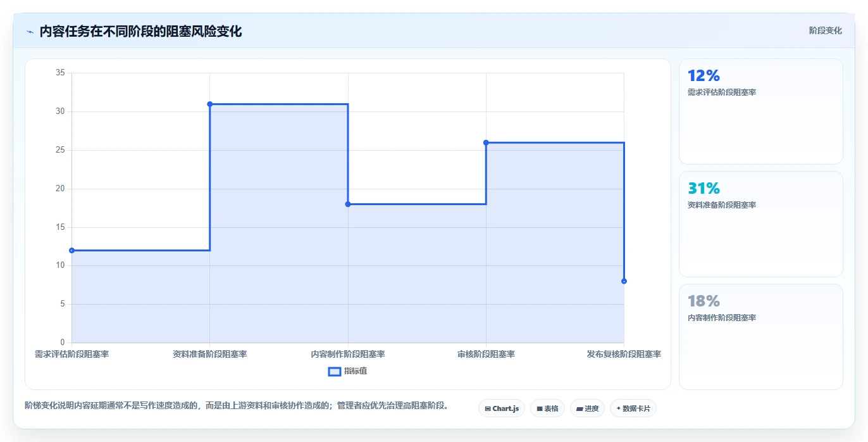Viewport: 868px width, 442px height.
Task: Click the y-axis value 20
Action: point(60,189)
